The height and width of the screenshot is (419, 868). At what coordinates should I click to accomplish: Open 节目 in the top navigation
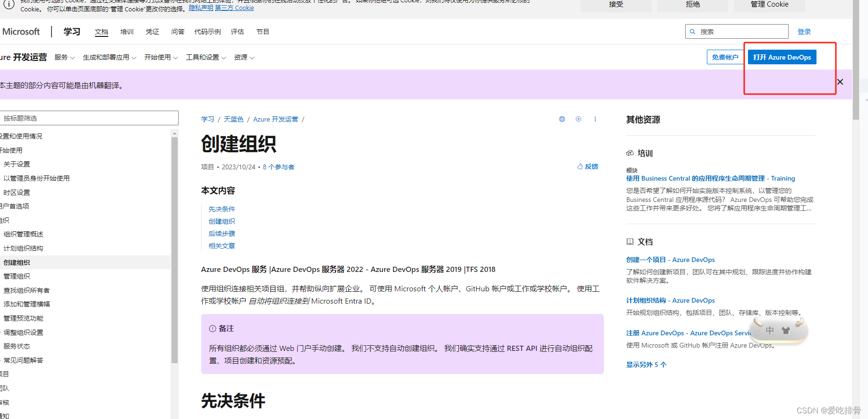coord(263,32)
